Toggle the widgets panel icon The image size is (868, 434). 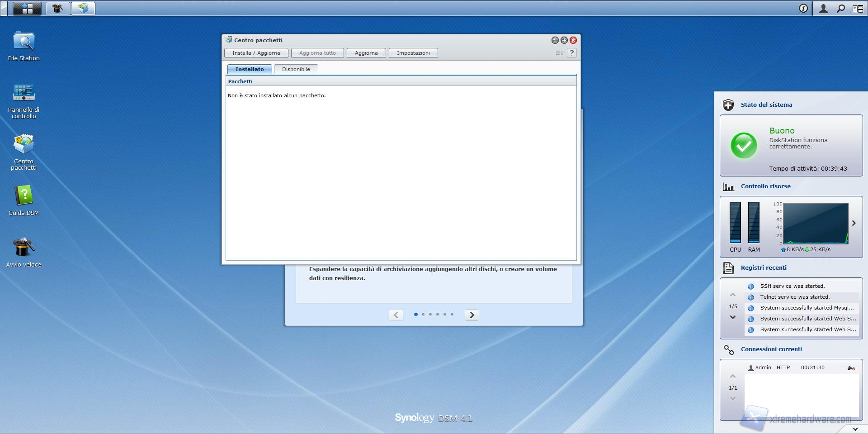coord(858,9)
